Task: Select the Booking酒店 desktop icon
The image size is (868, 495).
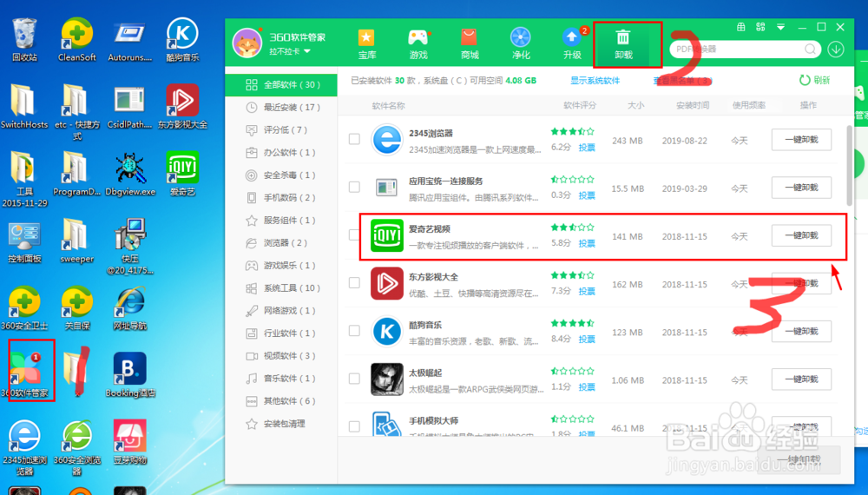Action: 130,375
